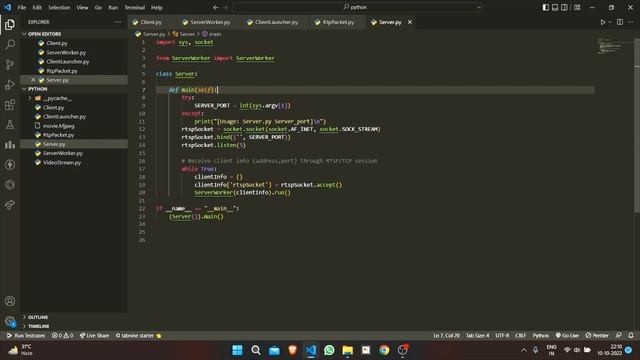Click the python command center search box
This screenshot has height=360, width=640.
click(x=358, y=7)
